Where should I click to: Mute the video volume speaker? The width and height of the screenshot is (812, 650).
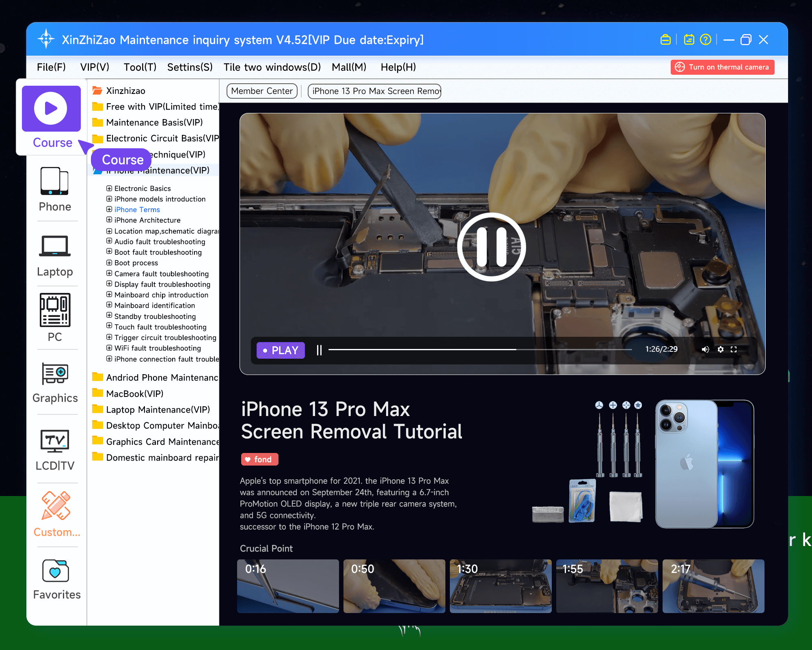(705, 349)
